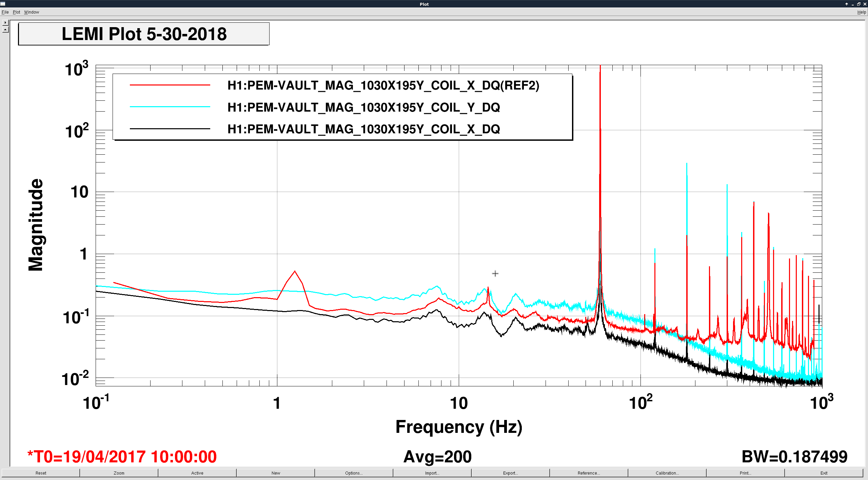This screenshot has width=868, height=480.
Task: Open the Options... dialog
Action: 354,473
